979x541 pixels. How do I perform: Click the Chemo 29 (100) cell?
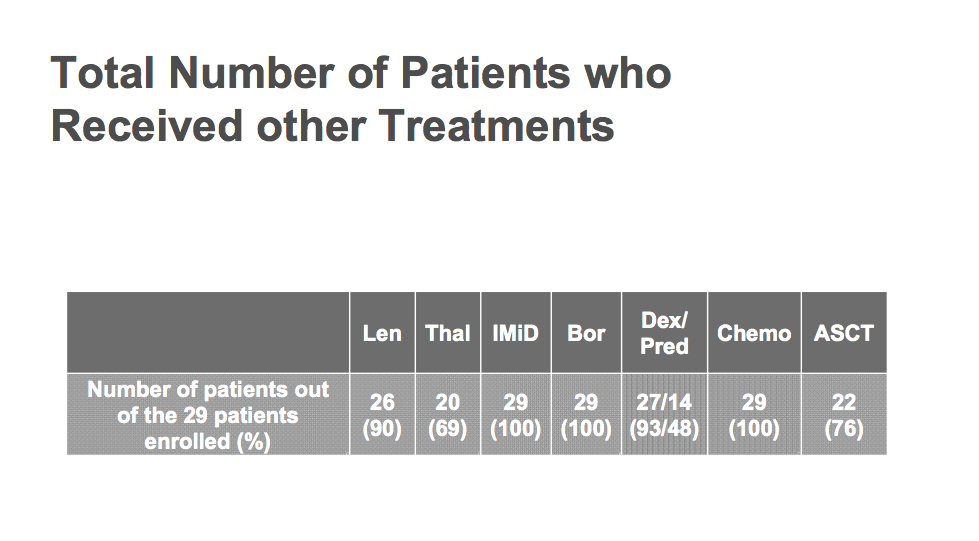(x=754, y=415)
